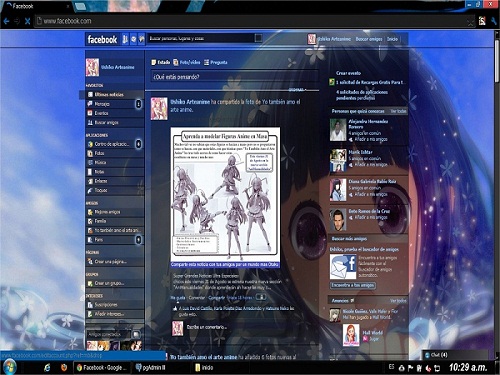
Task: Open Fans list in the sidebar
Action: pos(115,240)
